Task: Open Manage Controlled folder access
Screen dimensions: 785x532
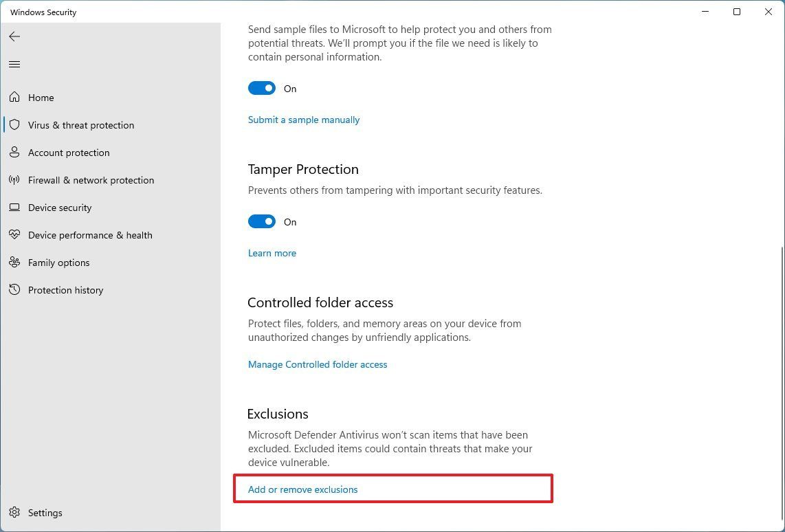Action: click(318, 364)
